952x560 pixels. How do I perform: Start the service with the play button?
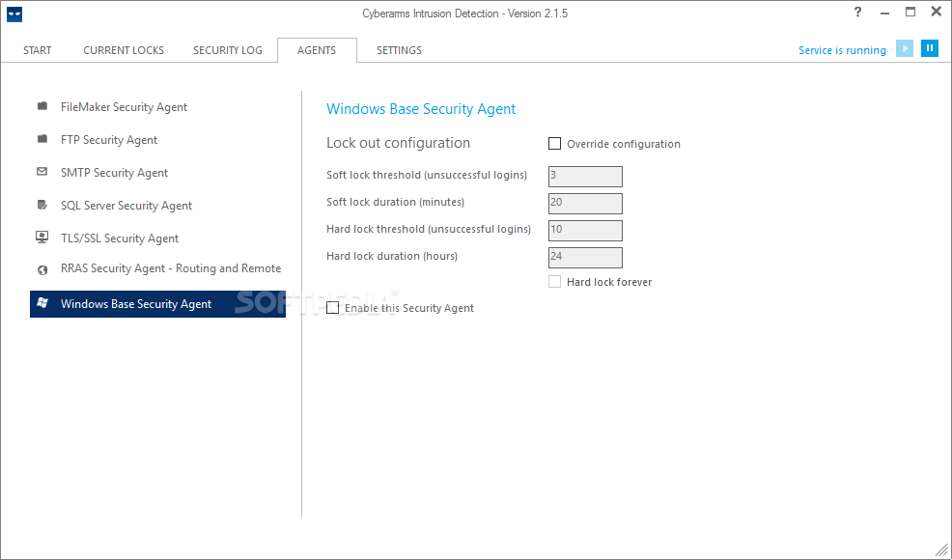point(904,48)
